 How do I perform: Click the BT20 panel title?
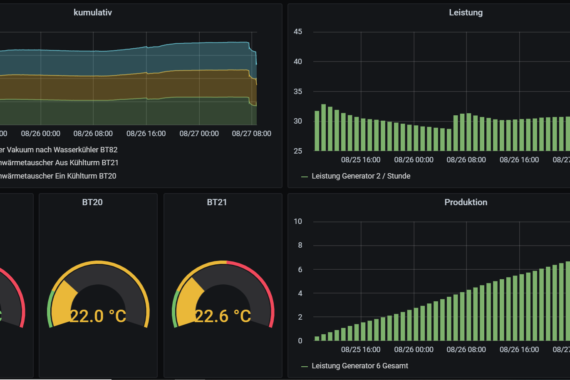92,202
